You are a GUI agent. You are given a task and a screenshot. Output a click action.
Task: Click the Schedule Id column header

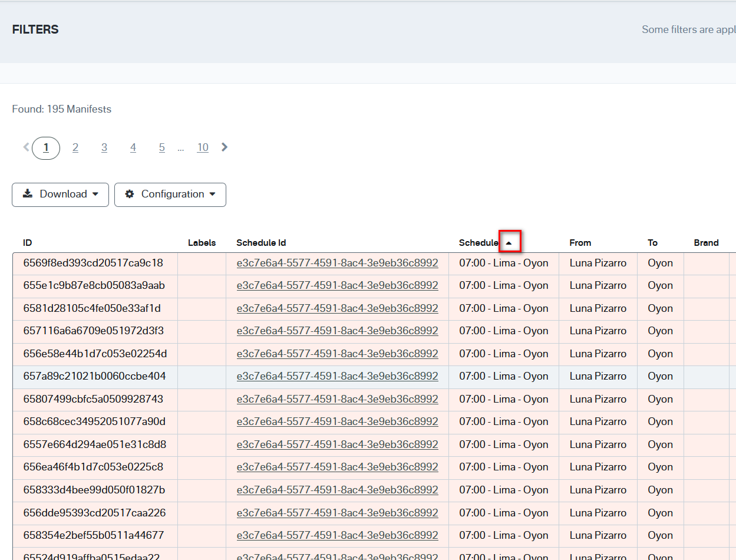(261, 243)
